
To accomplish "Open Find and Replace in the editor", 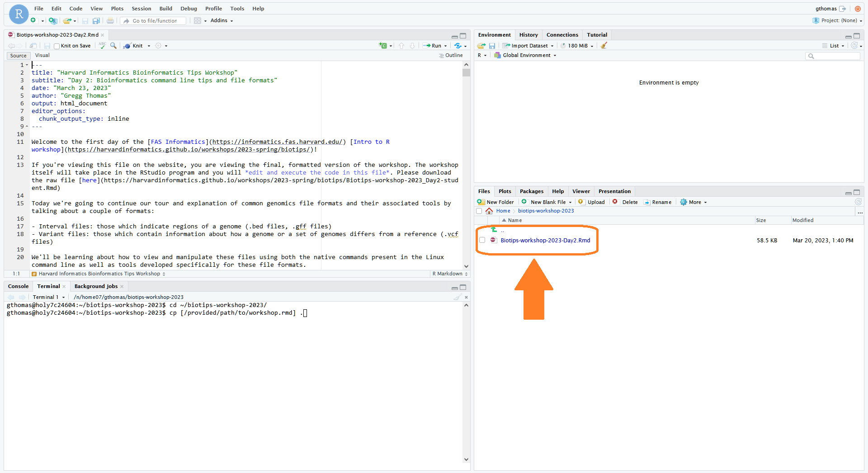I will coord(113,46).
